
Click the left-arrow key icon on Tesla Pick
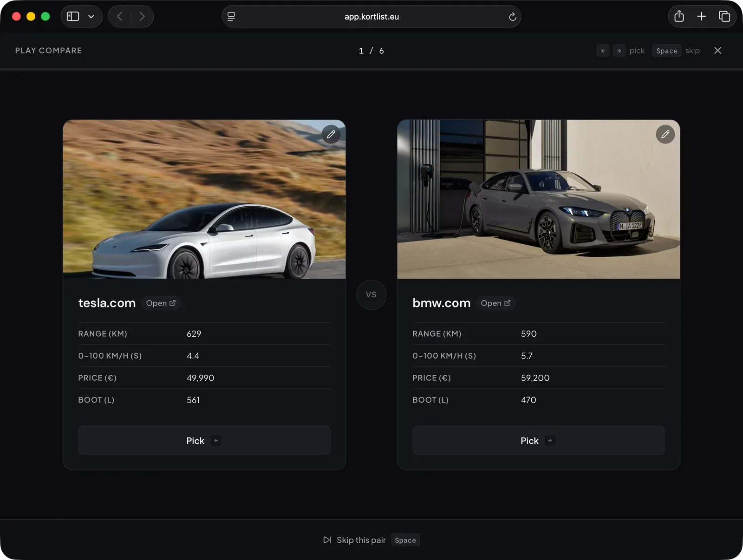pyautogui.click(x=216, y=440)
